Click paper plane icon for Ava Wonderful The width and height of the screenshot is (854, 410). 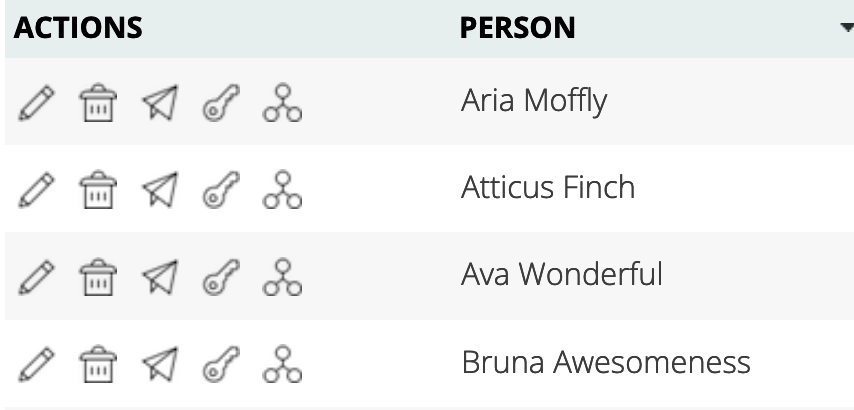(158, 276)
